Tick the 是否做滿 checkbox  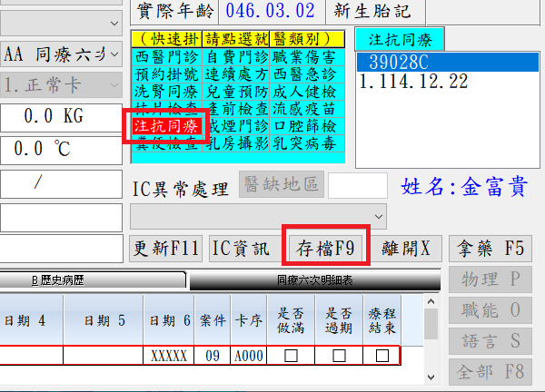[x=292, y=356]
